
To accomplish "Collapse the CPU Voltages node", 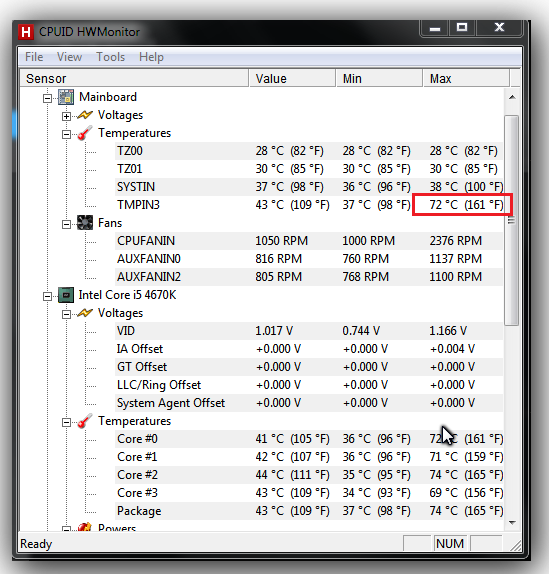I will click(66, 314).
